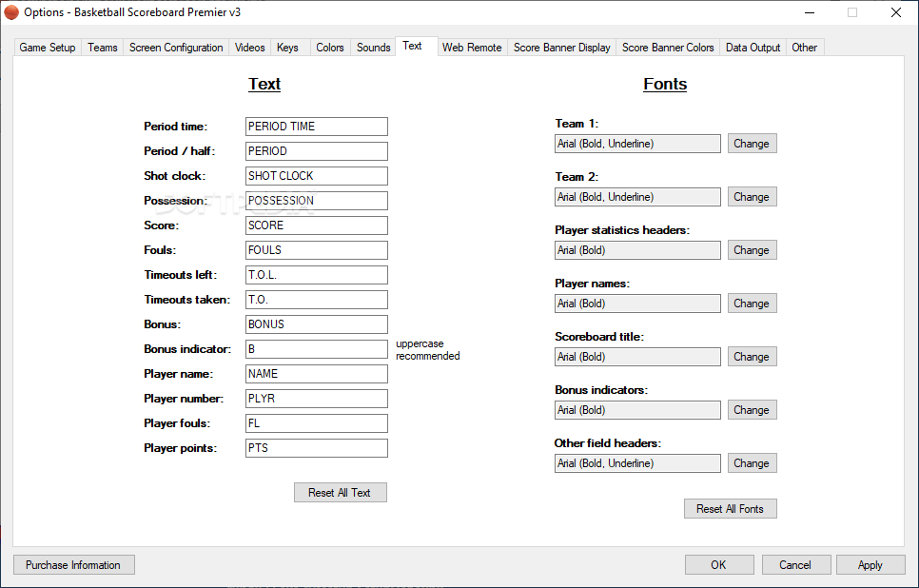The width and height of the screenshot is (919, 588).
Task: Open the Sounds tab
Action: [x=373, y=48]
